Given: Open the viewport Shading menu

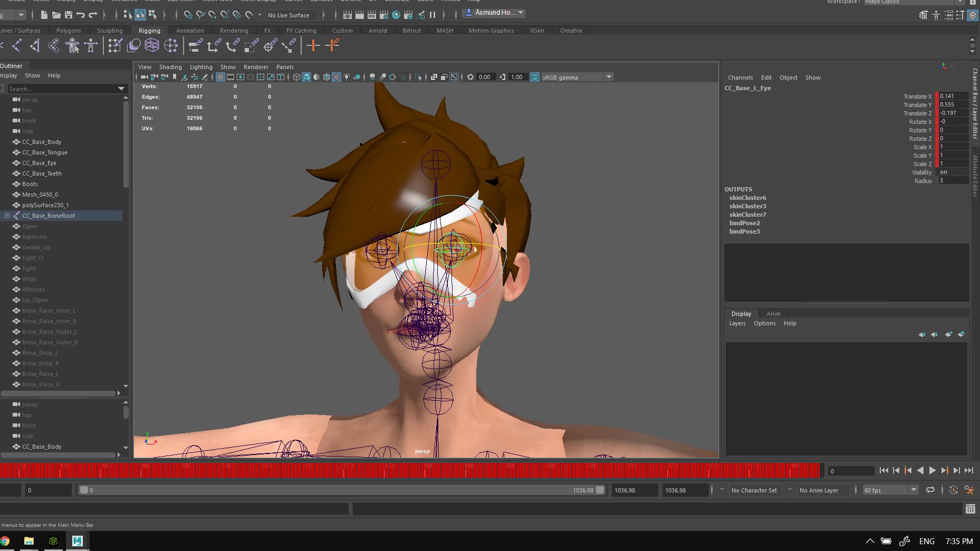Looking at the screenshot, I should (x=170, y=67).
